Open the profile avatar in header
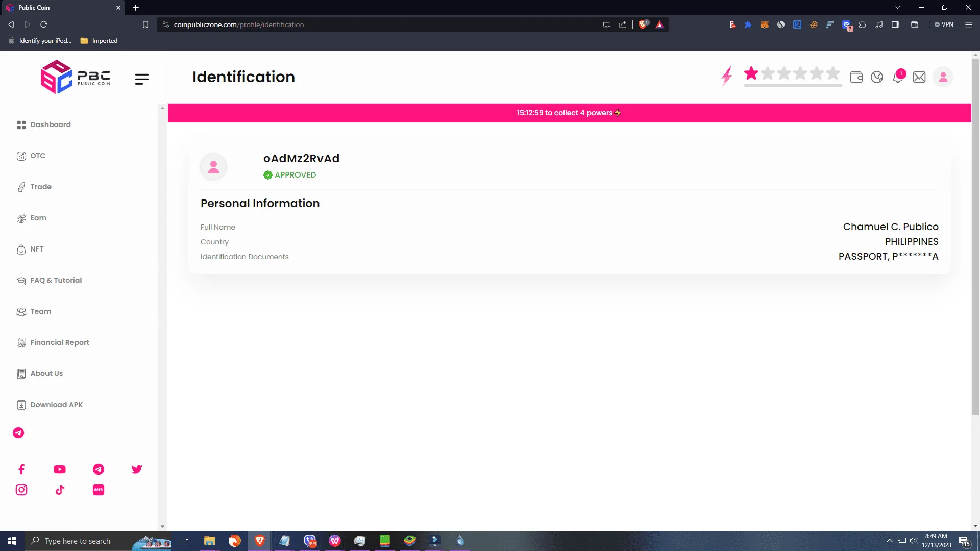This screenshot has width=980, height=551. 943,77
